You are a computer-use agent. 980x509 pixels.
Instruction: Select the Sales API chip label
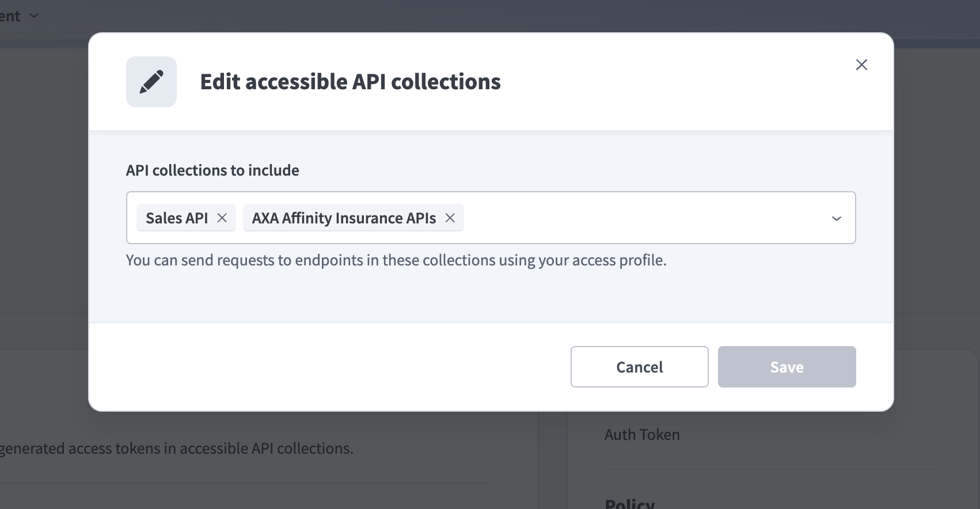pyautogui.click(x=177, y=218)
